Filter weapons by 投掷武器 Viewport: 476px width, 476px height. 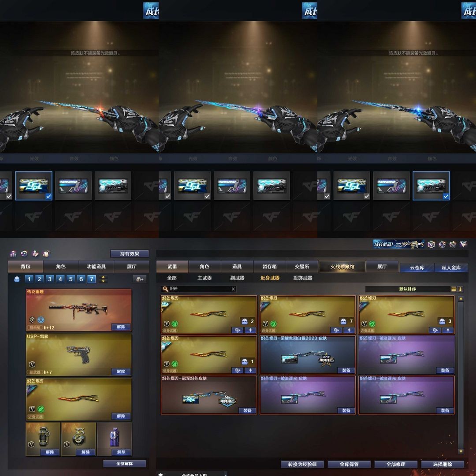point(303,278)
